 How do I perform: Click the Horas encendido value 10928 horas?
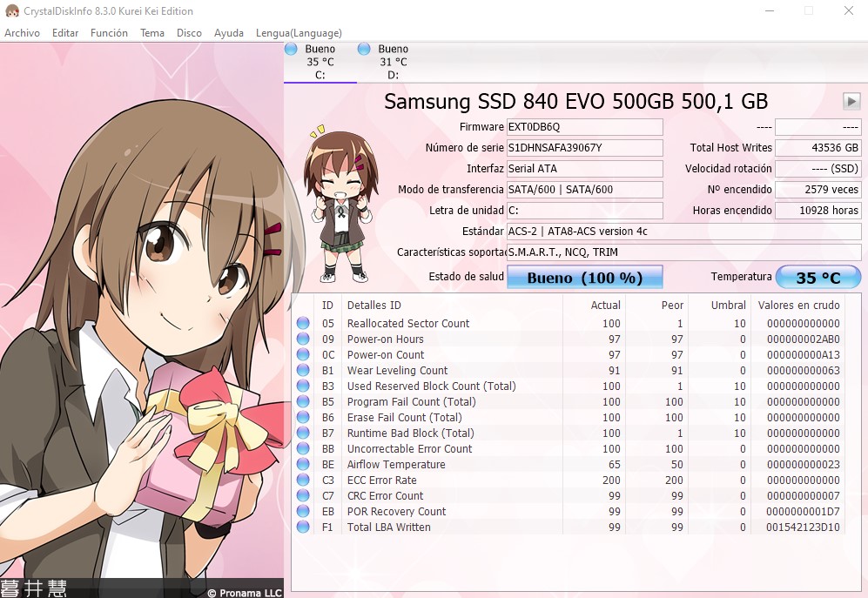click(818, 211)
